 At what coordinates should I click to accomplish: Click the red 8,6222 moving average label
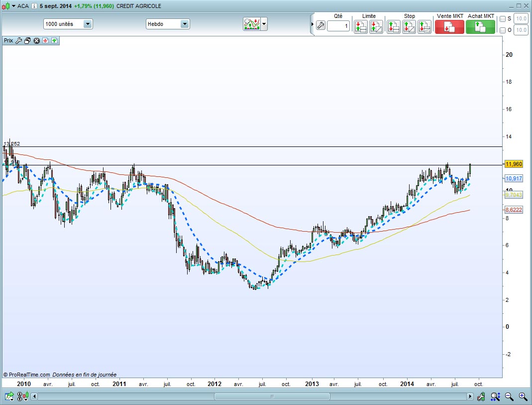[x=514, y=209]
